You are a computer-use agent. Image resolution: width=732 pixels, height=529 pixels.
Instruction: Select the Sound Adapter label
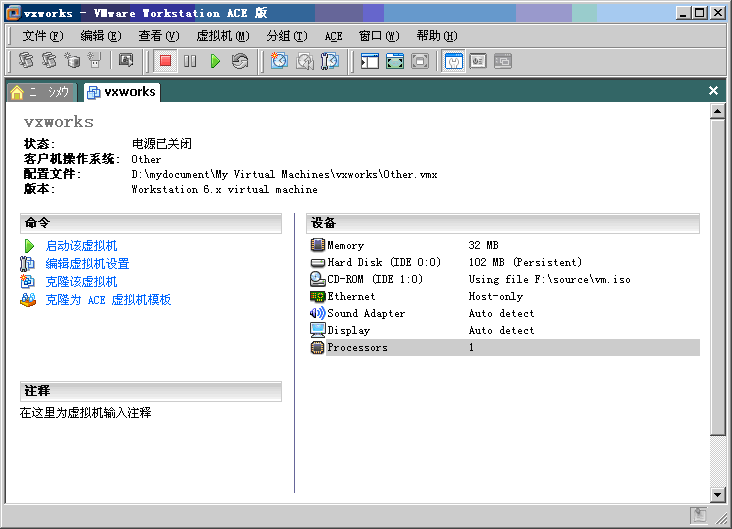pyautogui.click(x=366, y=313)
